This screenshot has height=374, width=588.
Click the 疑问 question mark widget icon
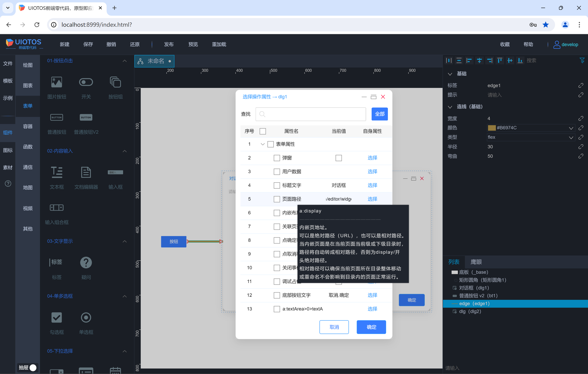(86, 263)
